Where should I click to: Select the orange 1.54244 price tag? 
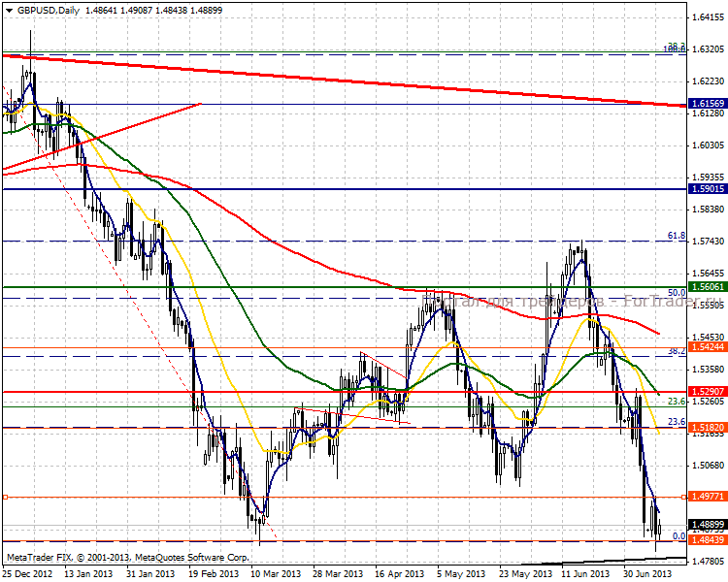point(706,347)
